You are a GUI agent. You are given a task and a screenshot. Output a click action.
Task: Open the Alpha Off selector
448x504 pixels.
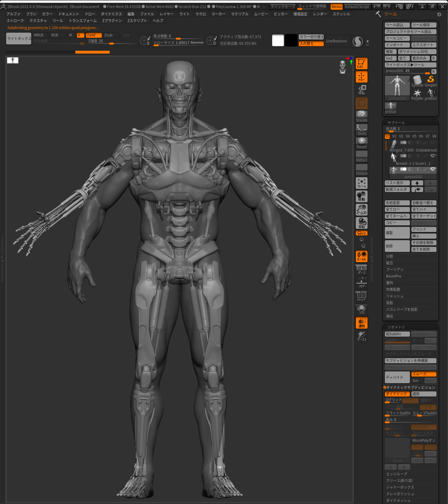tap(361, 156)
